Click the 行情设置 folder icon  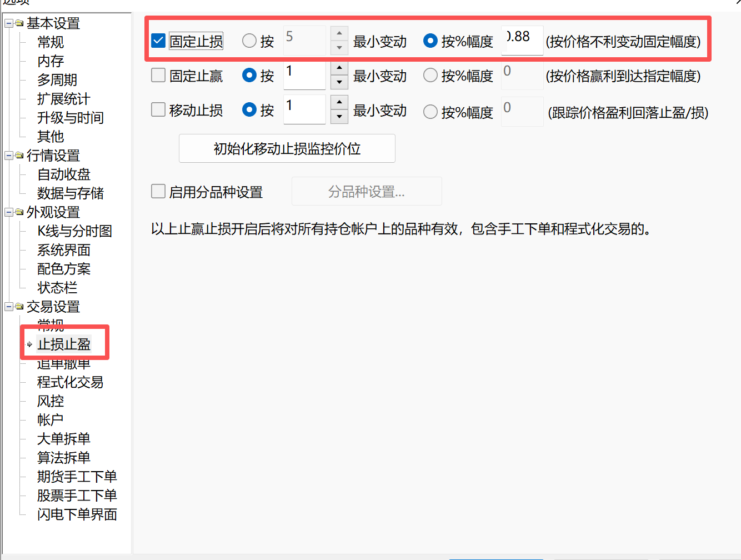[19, 156]
